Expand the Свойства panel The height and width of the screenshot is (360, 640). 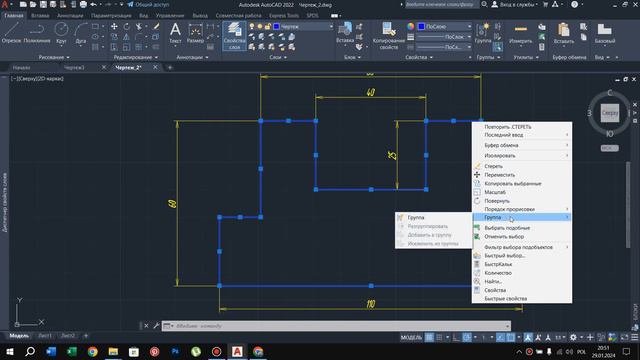(x=419, y=57)
